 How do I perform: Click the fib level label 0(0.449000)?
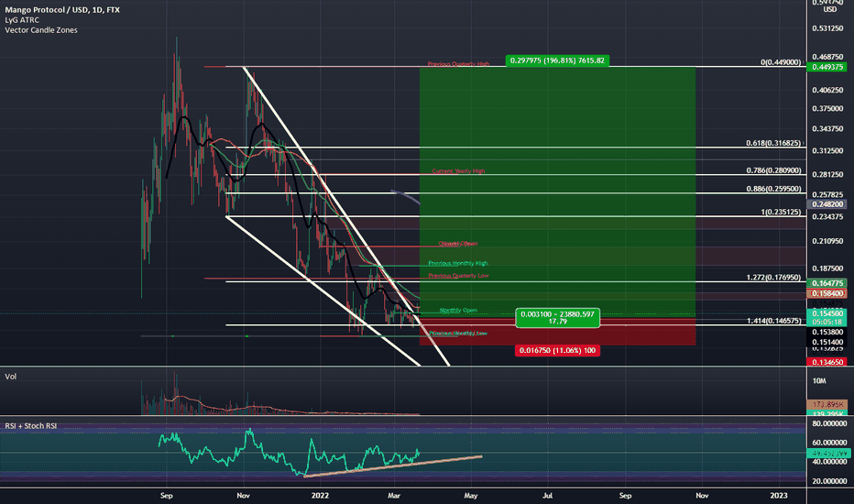781,62
